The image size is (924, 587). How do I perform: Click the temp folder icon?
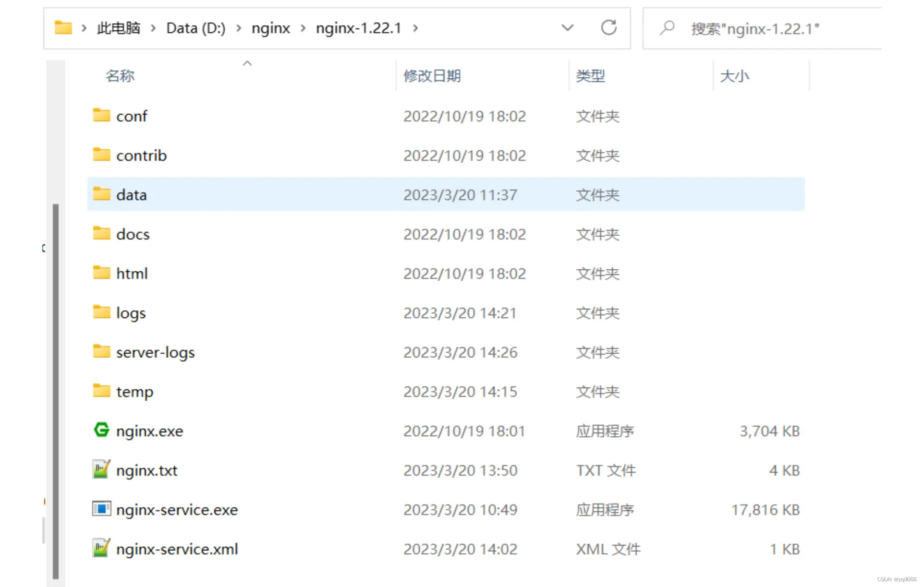coord(101,391)
